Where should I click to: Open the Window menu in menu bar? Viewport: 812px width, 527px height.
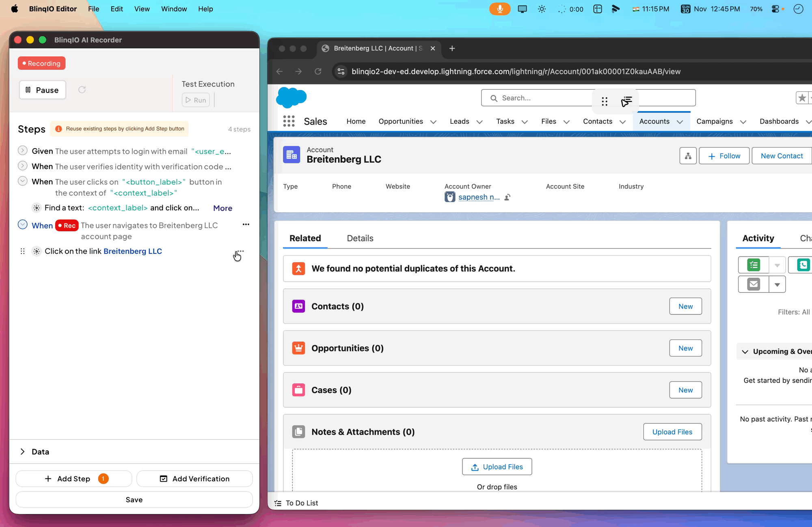pos(174,9)
